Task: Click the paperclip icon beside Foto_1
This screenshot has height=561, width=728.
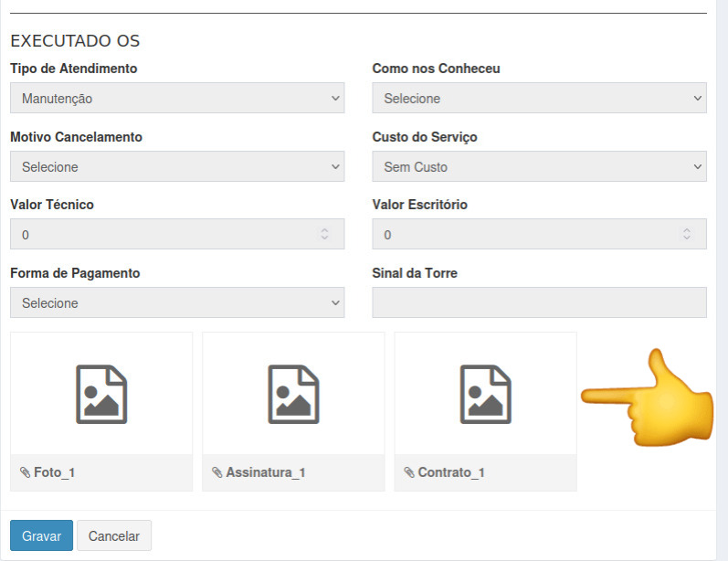Action: pos(25,472)
